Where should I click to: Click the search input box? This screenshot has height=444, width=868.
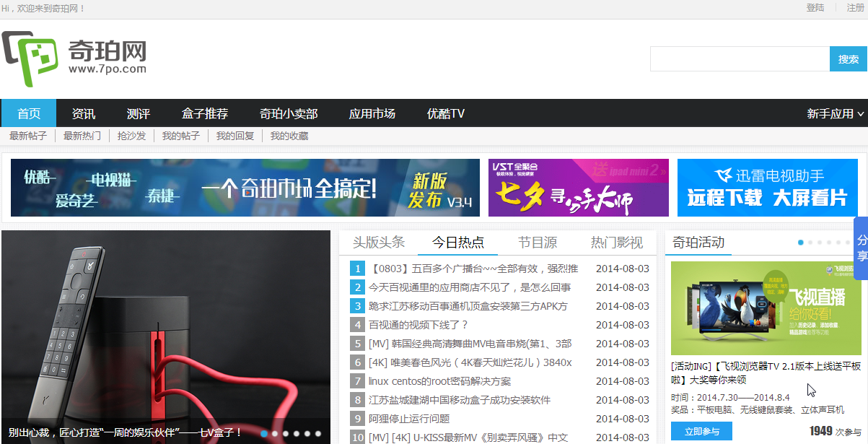[740, 59]
